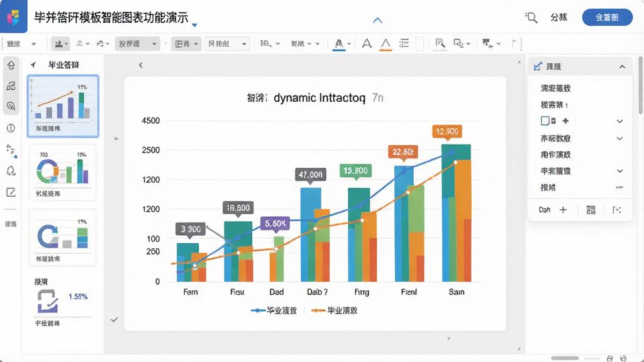Open the line spacing list icon

tap(404, 43)
